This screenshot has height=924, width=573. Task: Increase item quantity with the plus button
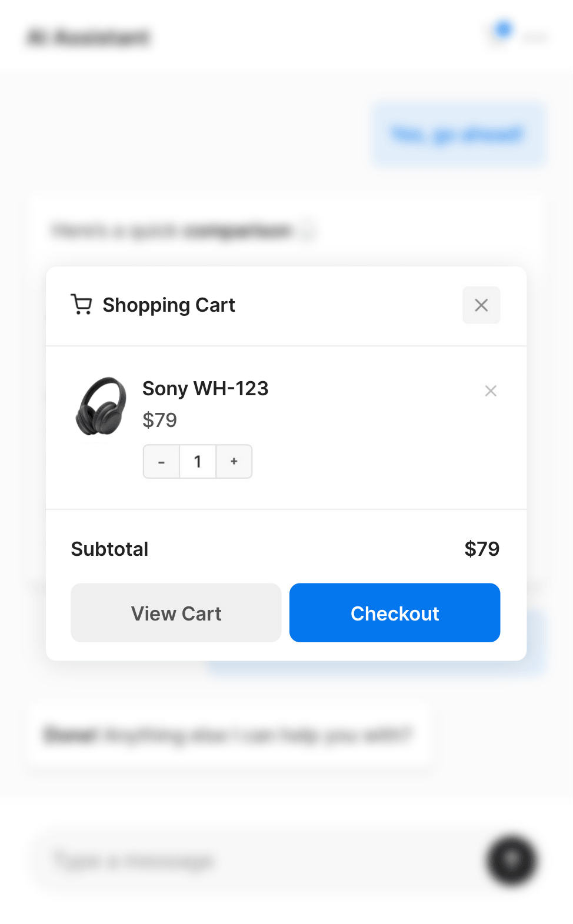coord(234,462)
